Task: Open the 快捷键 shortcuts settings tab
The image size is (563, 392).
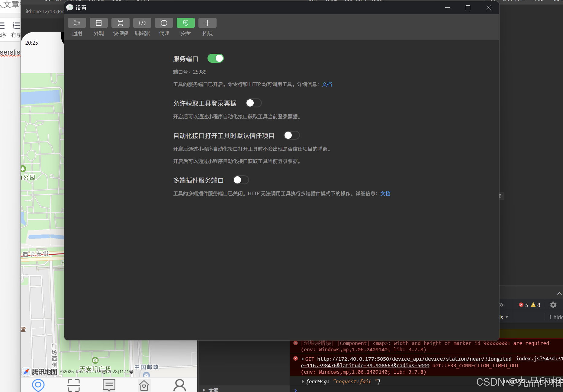Action: (x=121, y=27)
